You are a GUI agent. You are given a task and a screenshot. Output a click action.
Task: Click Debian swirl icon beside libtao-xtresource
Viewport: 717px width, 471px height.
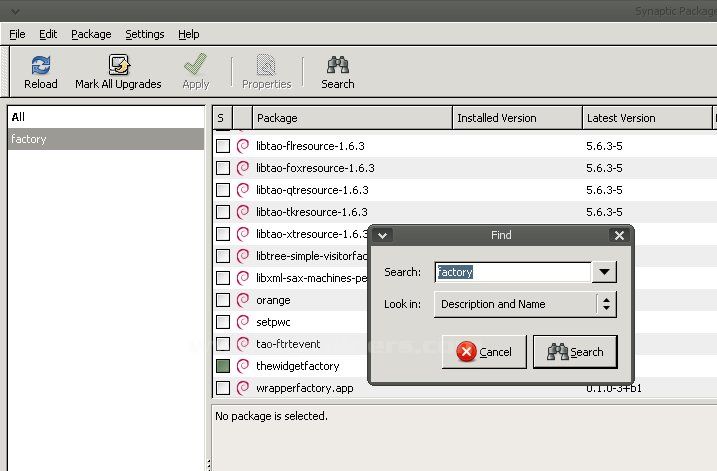pos(243,234)
